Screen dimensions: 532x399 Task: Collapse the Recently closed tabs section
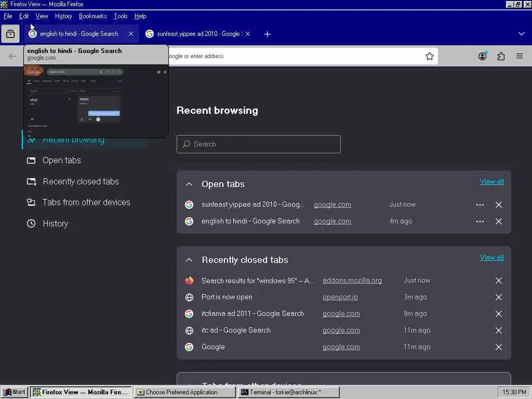coord(189,260)
